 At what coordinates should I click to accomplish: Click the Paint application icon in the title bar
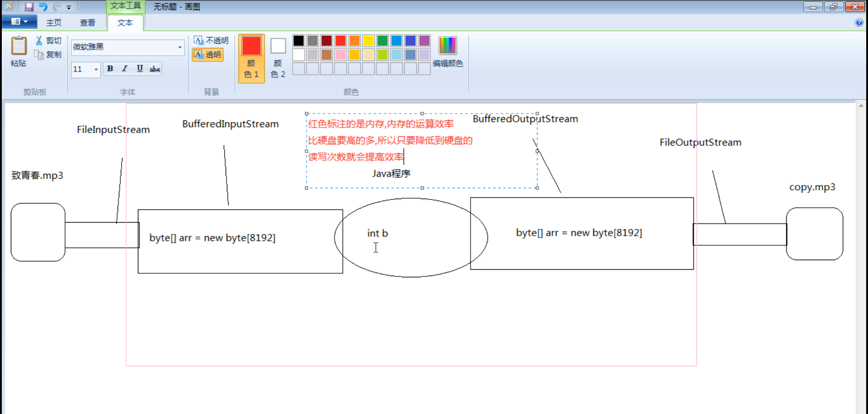coord(8,7)
